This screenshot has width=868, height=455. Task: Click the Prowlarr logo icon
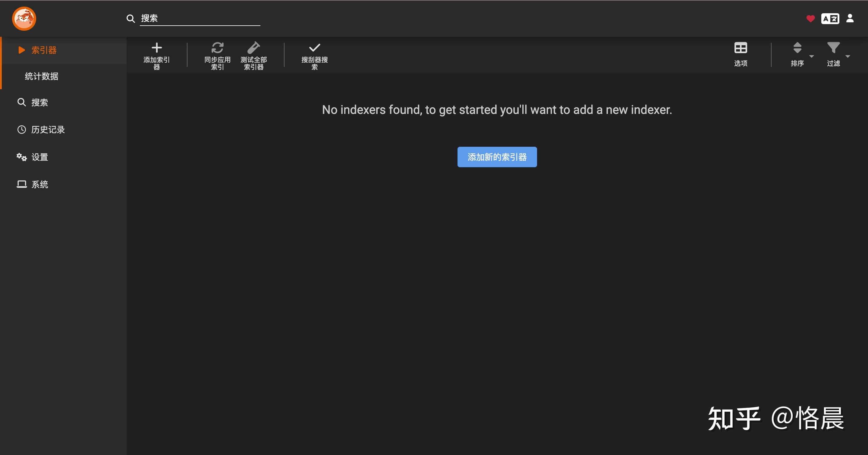tap(24, 18)
